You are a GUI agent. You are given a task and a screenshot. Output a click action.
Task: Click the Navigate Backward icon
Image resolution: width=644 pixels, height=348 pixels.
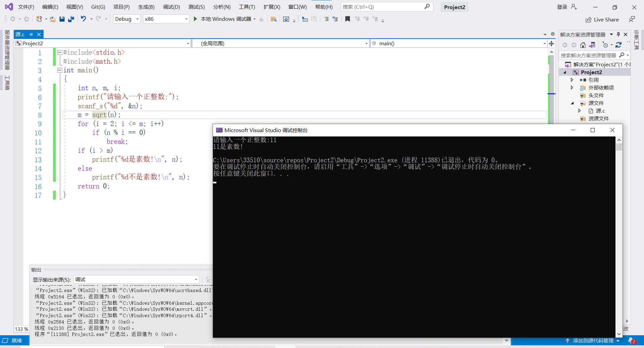click(x=13, y=19)
